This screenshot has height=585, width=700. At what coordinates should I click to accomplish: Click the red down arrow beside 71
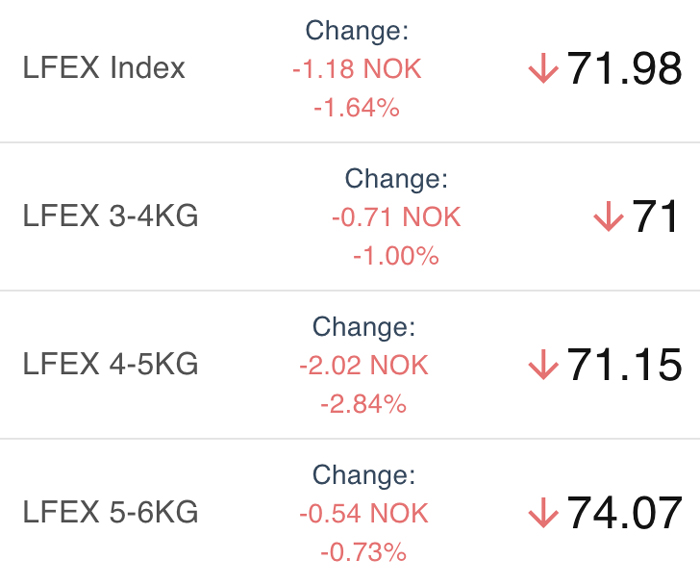[x=608, y=216]
